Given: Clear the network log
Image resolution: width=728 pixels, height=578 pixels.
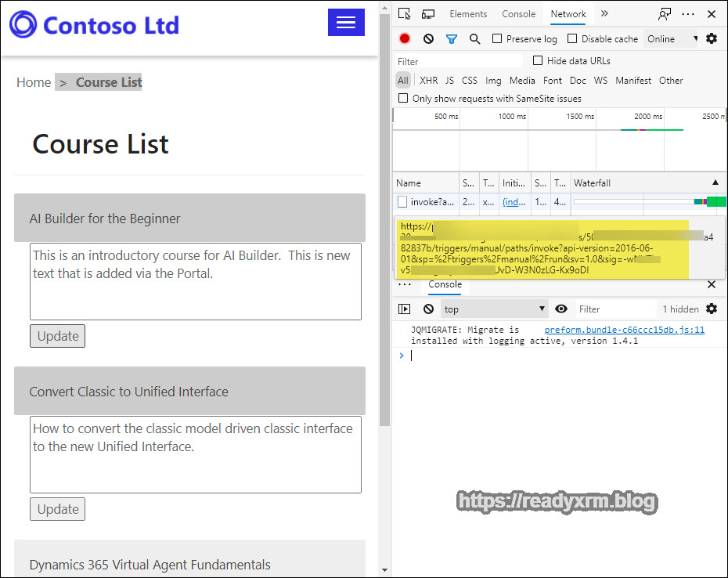Looking at the screenshot, I should [428, 39].
